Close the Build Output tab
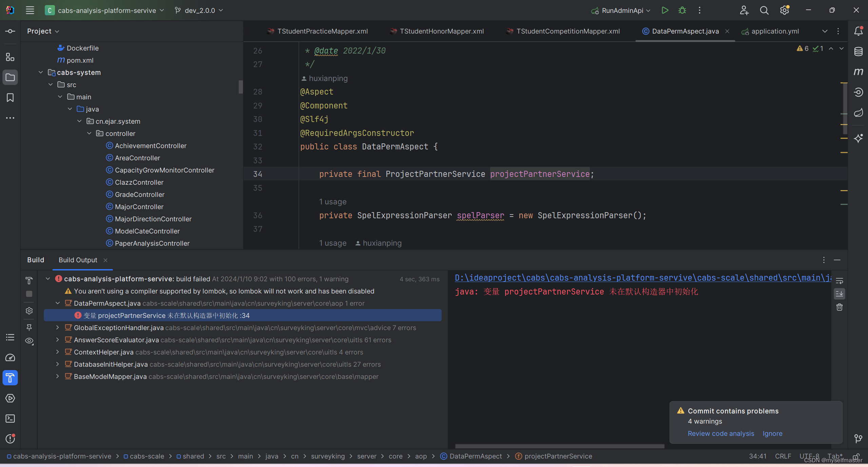868x467 pixels. [x=105, y=260]
